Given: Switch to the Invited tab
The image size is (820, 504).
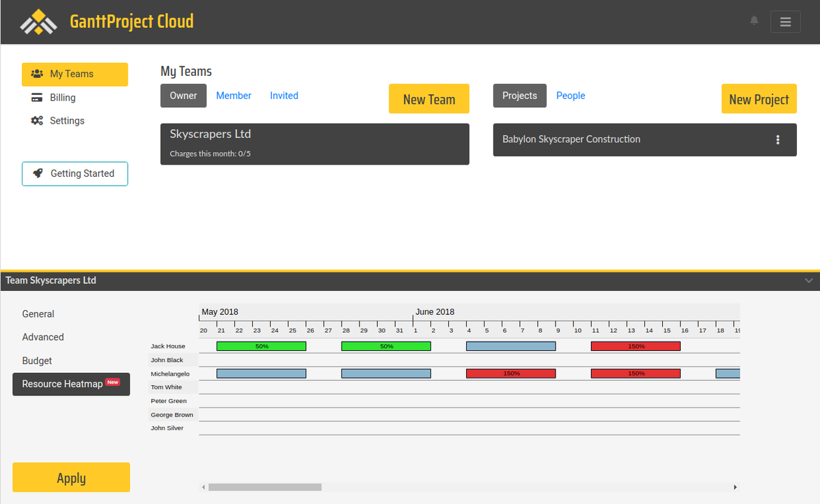Looking at the screenshot, I should pos(284,96).
